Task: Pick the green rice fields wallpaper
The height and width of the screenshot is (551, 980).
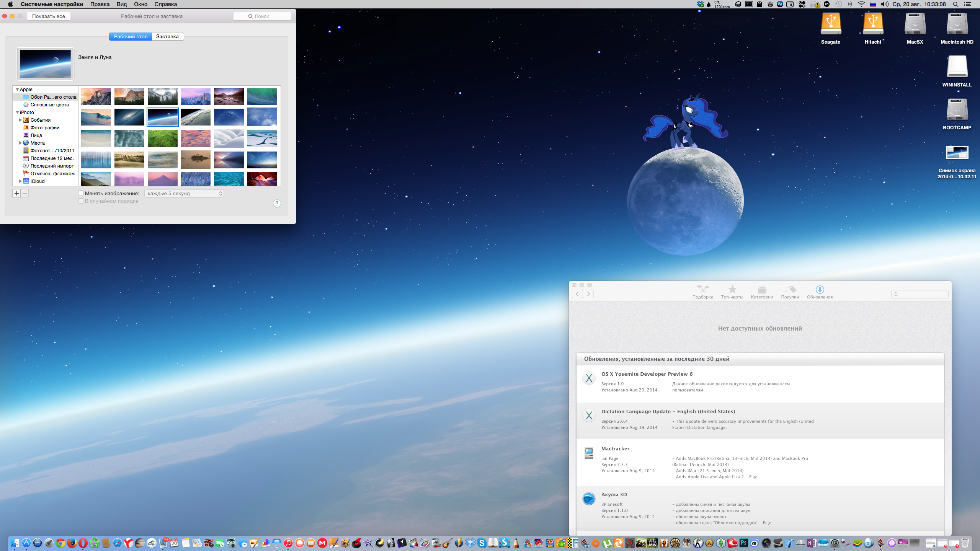Action: (163, 139)
